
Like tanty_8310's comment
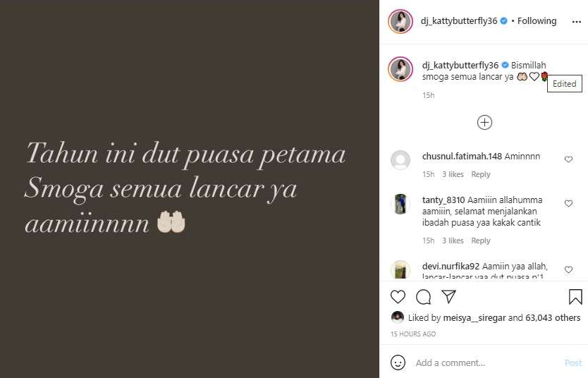pos(568,203)
